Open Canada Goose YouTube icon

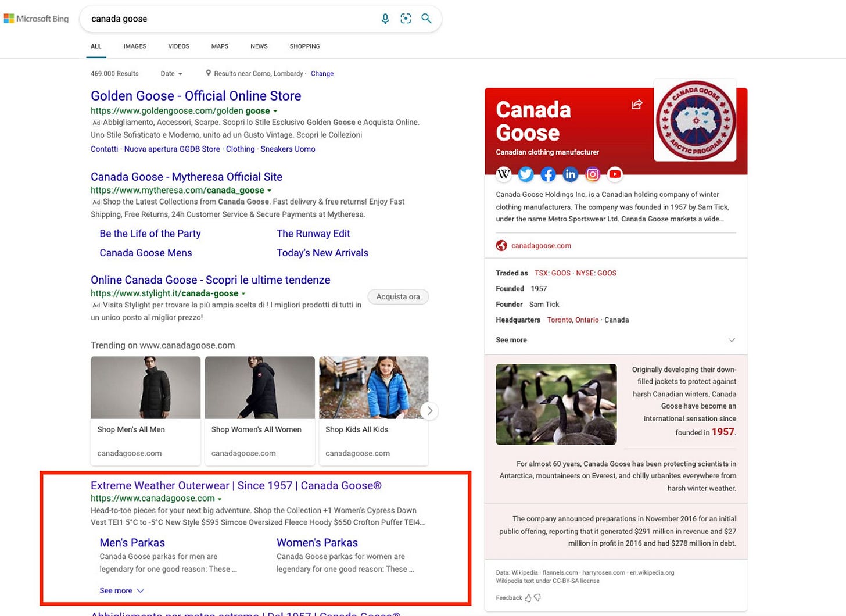pyautogui.click(x=615, y=174)
